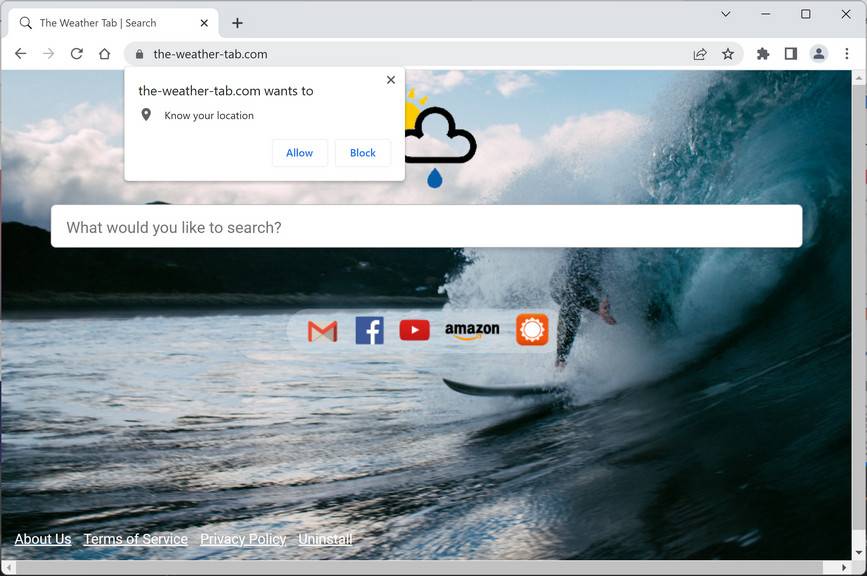Image resolution: width=867 pixels, height=576 pixels.
Task: Click the Uninstall footer link
Action: click(x=325, y=539)
